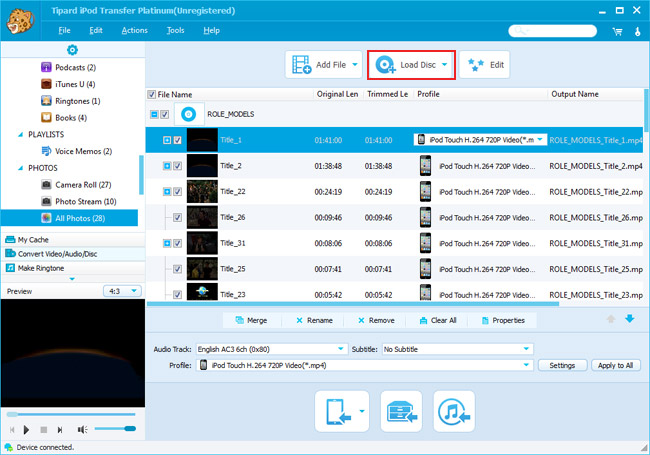This screenshot has width=650, height=455.
Task: Open the bottom Profile dropdown
Action: point(364,365)
